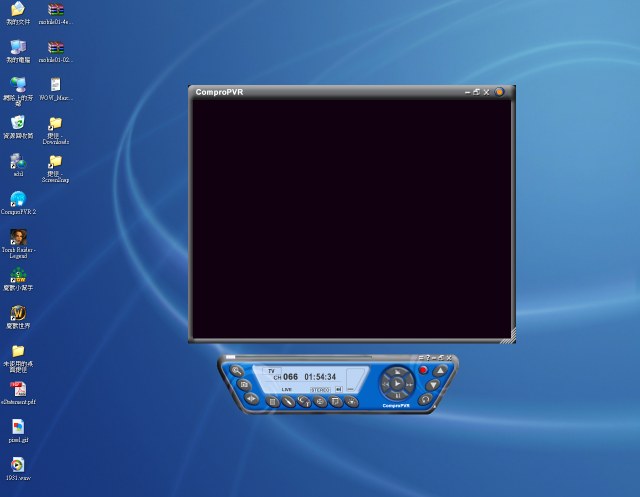Click the time-shift progress bar atop control panel
This screenshot has width=640, height=497.
pos(298,357)
